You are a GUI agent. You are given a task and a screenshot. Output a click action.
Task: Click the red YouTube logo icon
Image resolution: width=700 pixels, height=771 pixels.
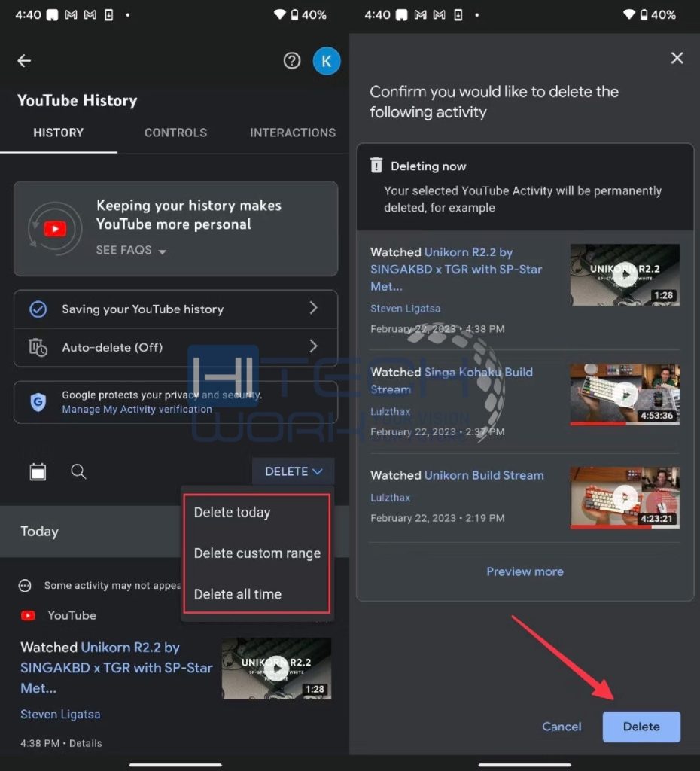[x=28, y=616]
